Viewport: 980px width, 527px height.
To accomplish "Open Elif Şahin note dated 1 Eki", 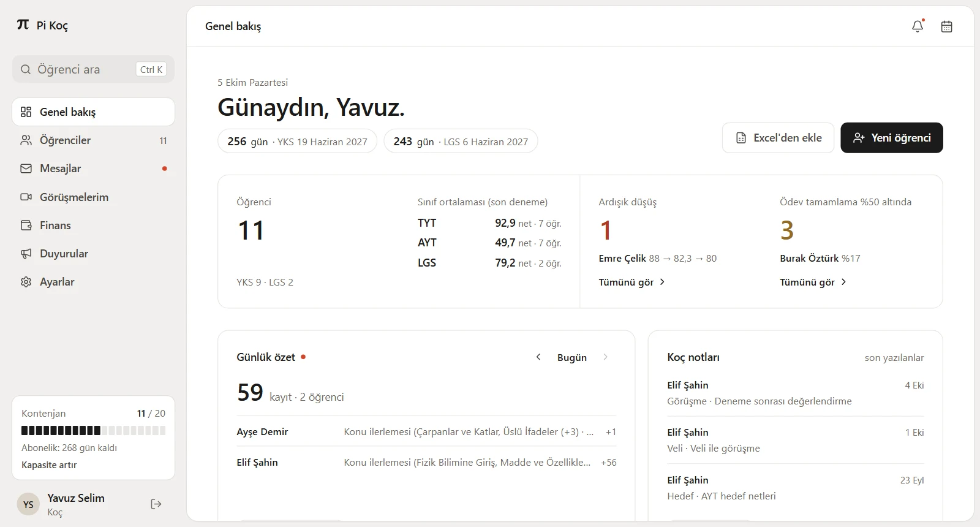I will tap(796, 440).
